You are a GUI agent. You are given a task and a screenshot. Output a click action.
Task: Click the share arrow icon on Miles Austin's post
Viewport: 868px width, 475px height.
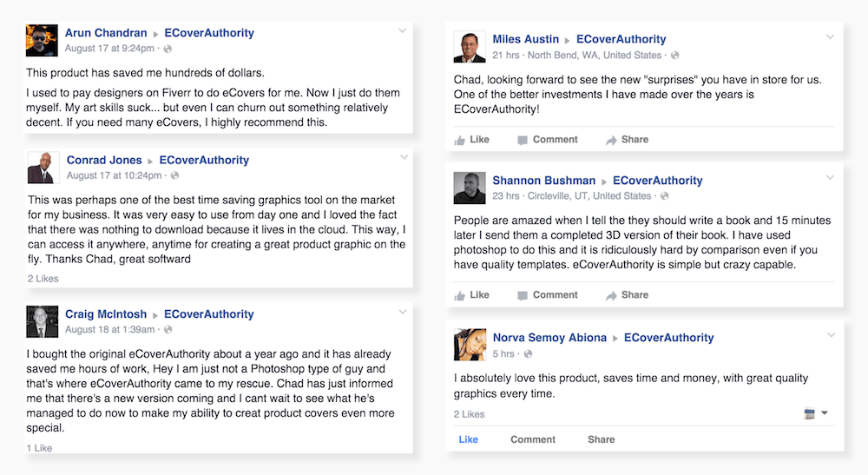click(611, 140)
